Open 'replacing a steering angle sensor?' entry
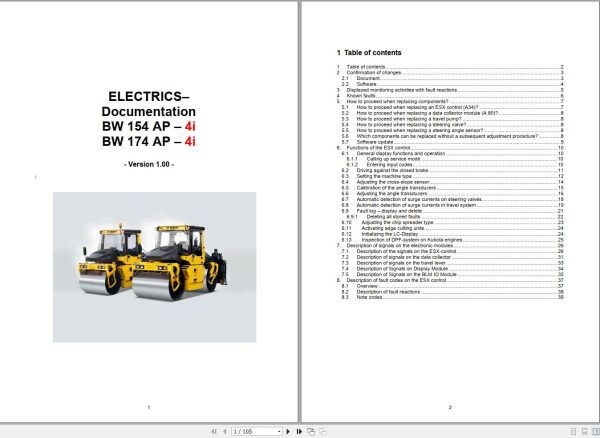The width and height of the screenshot is (600, 438). click(x=452, y=130)
